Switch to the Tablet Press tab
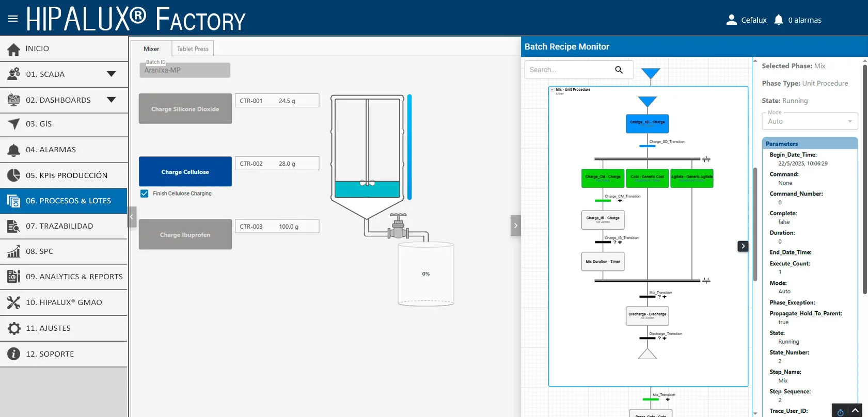The image size is (868, 417). (193, 49)
